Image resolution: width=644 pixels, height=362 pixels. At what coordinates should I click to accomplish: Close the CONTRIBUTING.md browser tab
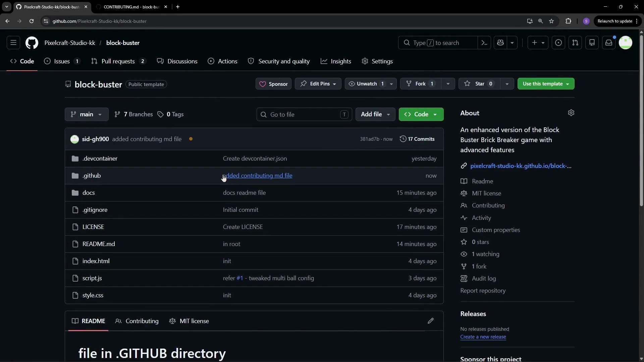pyautogui.click(x=166, y=7)
